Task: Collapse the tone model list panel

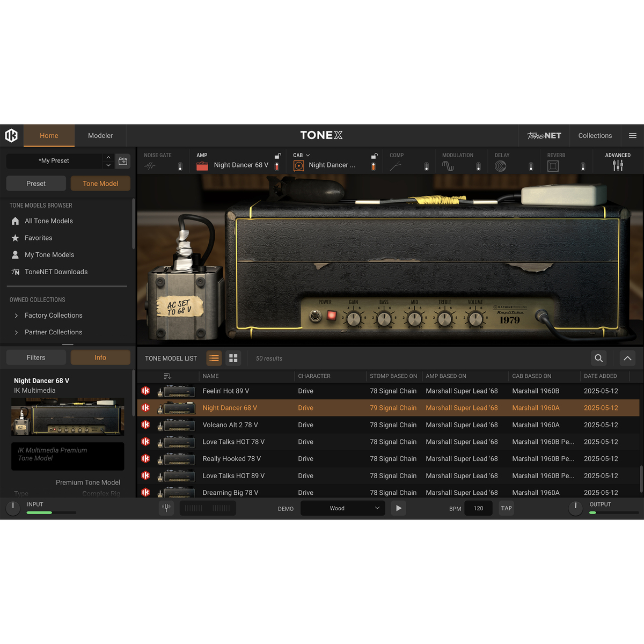Action: 627,358
